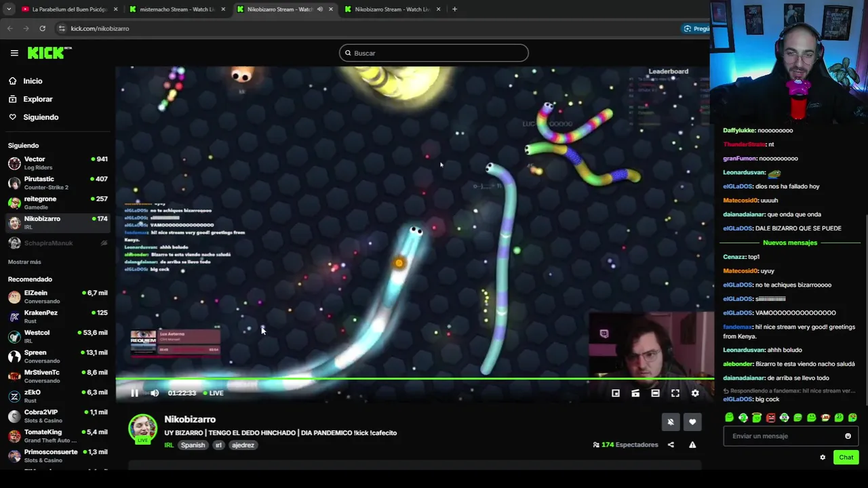Screen dimensions: 868x488
Task: Mute the stream volume
Action: [x=155, y=393]
